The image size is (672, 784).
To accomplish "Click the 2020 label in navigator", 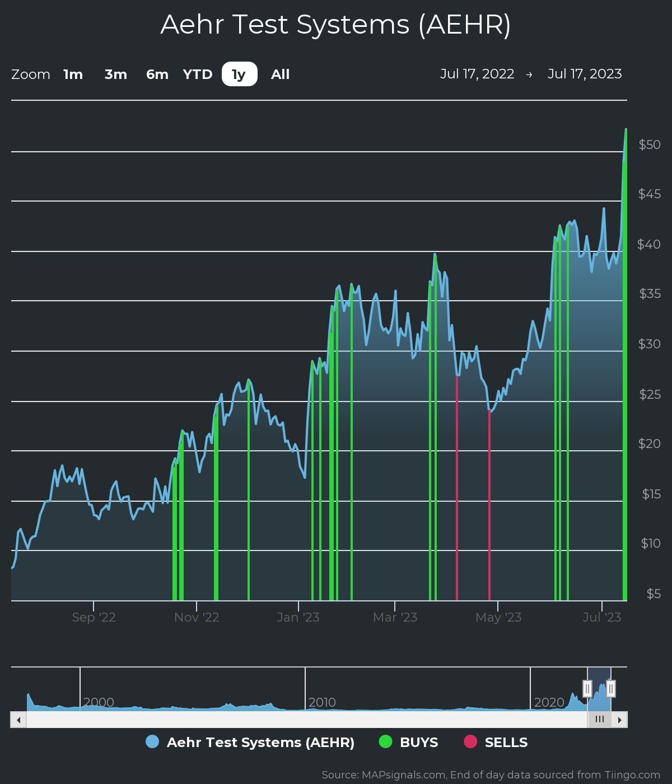I will click(549, 702).
